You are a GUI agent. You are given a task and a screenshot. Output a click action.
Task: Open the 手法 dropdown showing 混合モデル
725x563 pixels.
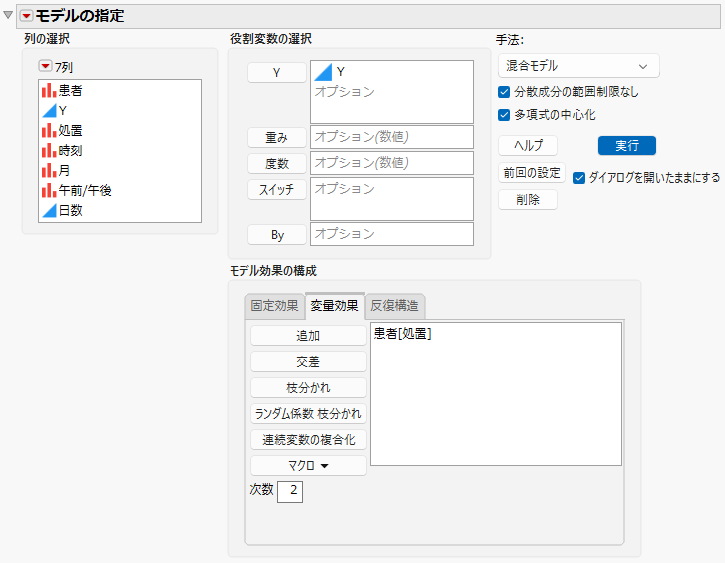pyautogui.click(x=578, y=66)
